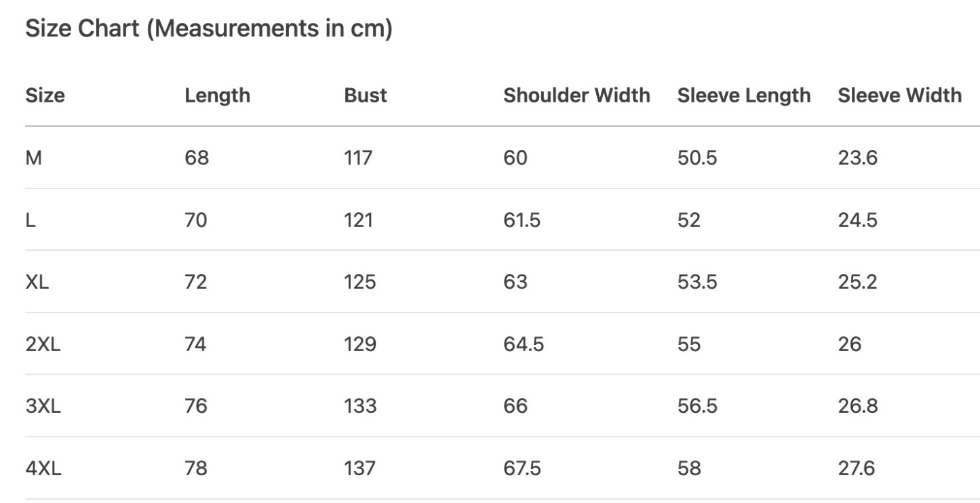Select the 2XL size row label

(43, 344)
